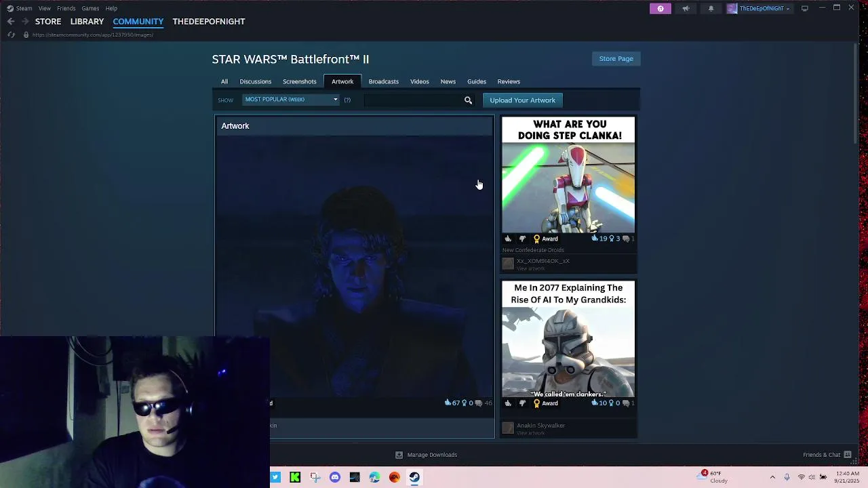Click the page vertical scrollbar
The height and width of the screenshot is (488, 868).
pyautogui.click(x=856, y=95)
